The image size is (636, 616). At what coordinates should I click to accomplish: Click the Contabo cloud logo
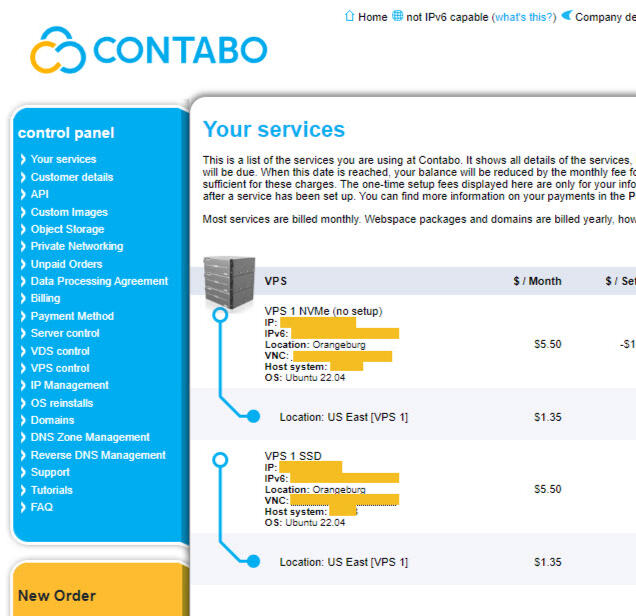(58, 49)
